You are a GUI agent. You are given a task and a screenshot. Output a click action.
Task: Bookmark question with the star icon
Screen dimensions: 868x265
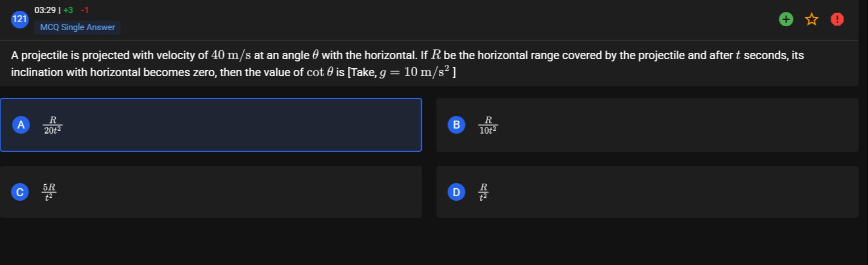pyautogui.click(x=811, y=20)
